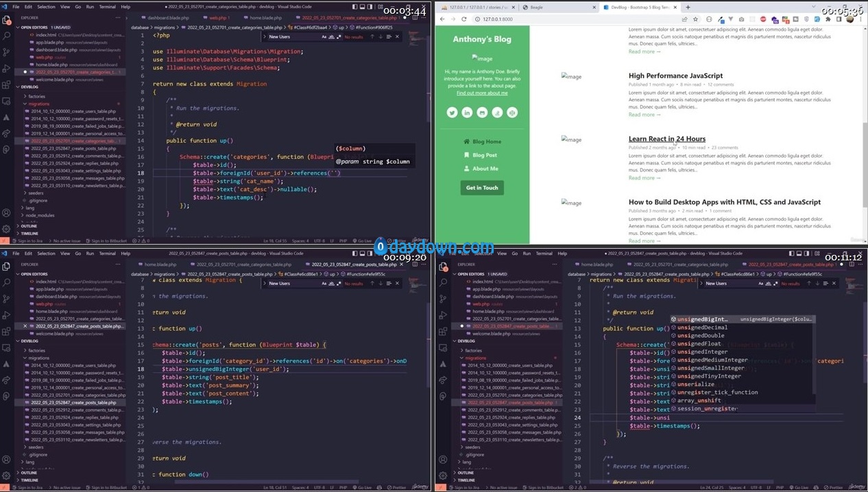Collapse migrations folder in top-left VS Code explorer
Screen dimensions: 868x492
(38, 104)
